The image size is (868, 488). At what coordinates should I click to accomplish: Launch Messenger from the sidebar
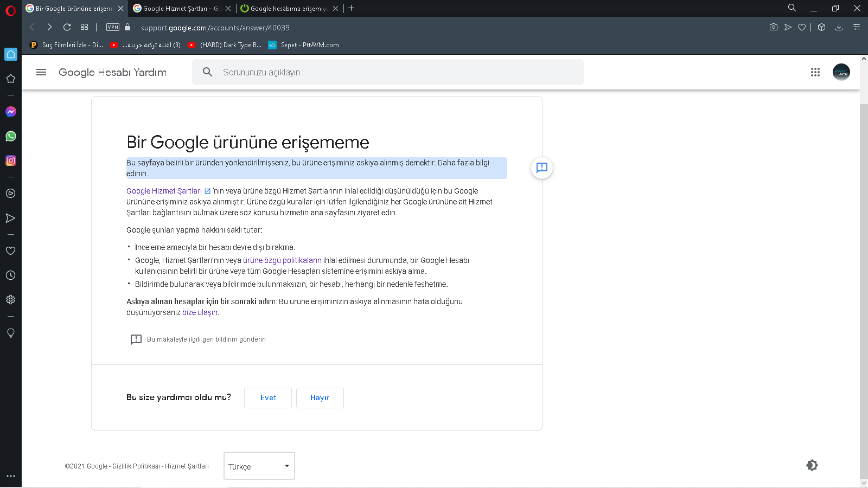(11, 112)
